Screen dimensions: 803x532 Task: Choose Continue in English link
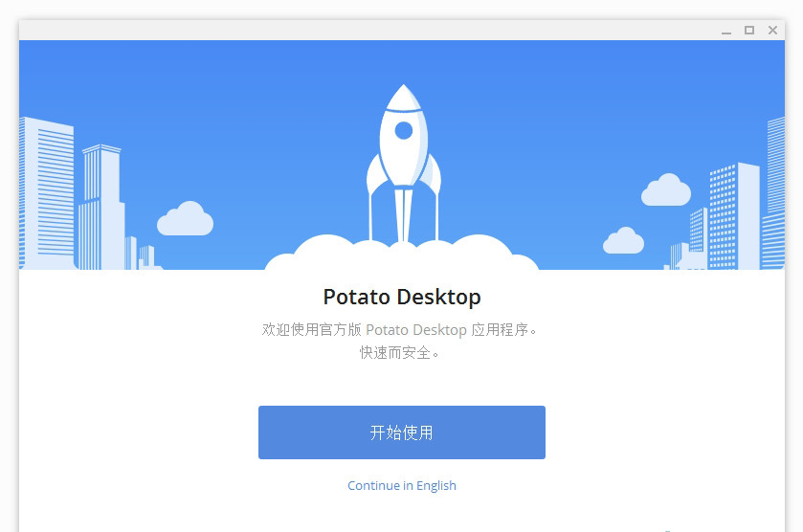[x=402, y=485]
